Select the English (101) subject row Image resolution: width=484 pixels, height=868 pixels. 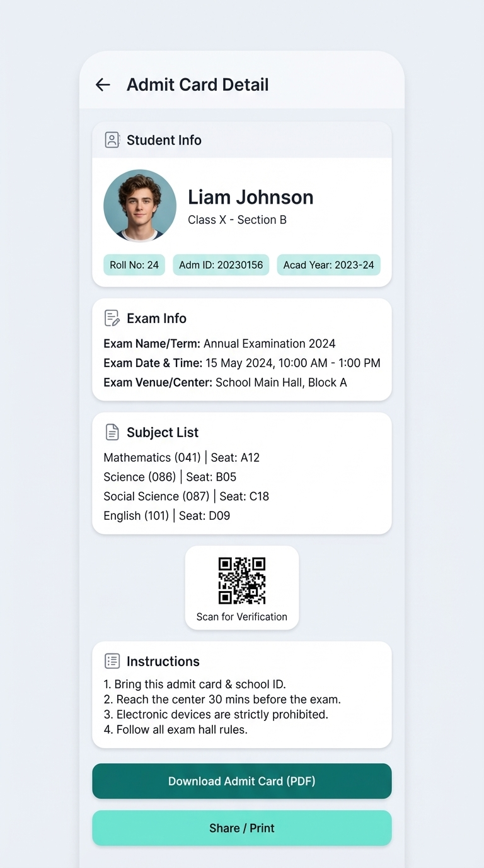point(167,515)
